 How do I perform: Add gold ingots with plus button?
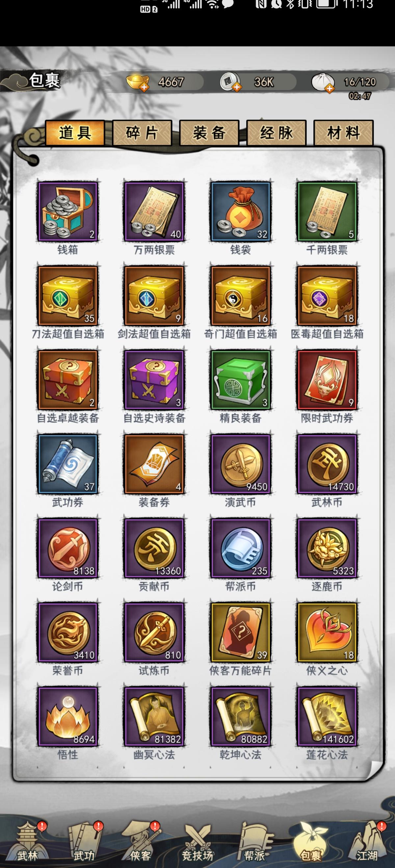click(x=145, y=87)
